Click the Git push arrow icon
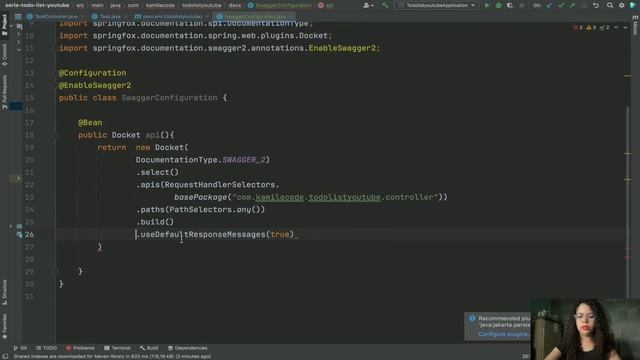This screenshot has height=360, width=640. pyautogui.click(x=572, y=5)
